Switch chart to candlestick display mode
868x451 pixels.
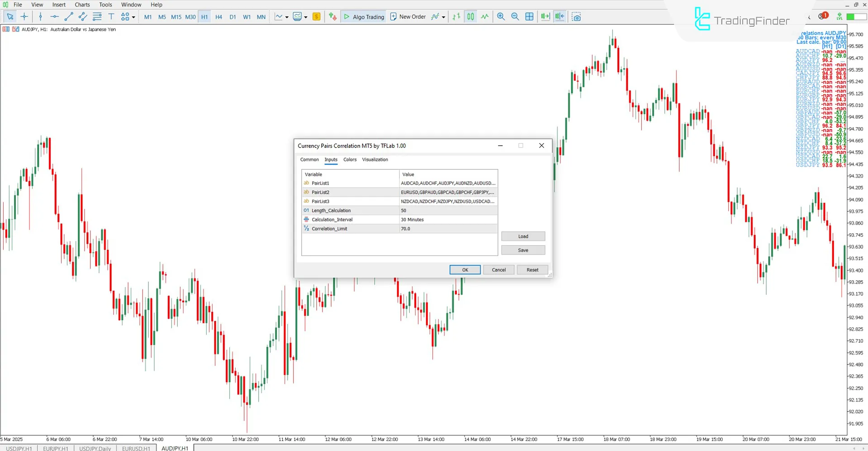[470, 16]
